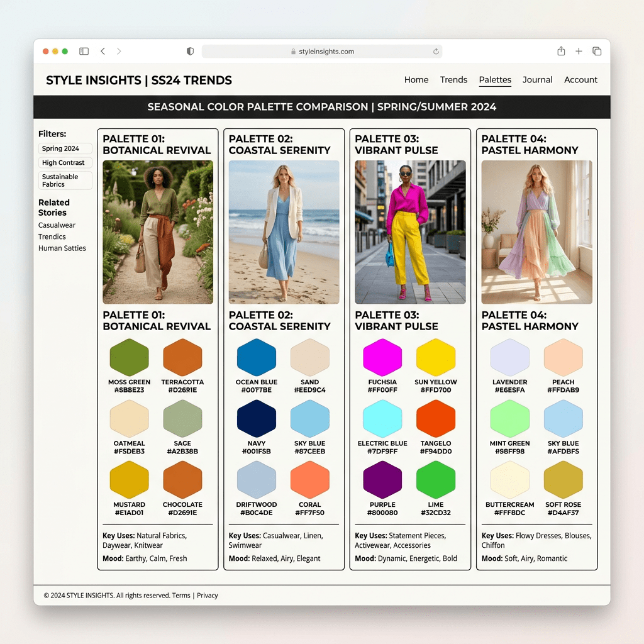Go back with the browser back arrow
The image size is (644, 644).
pyautogui.click(x=103, y=52)
